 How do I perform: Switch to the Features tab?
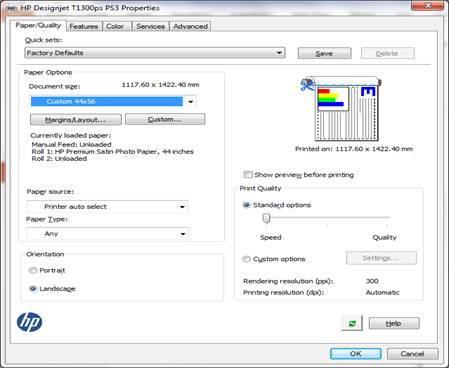84,26
